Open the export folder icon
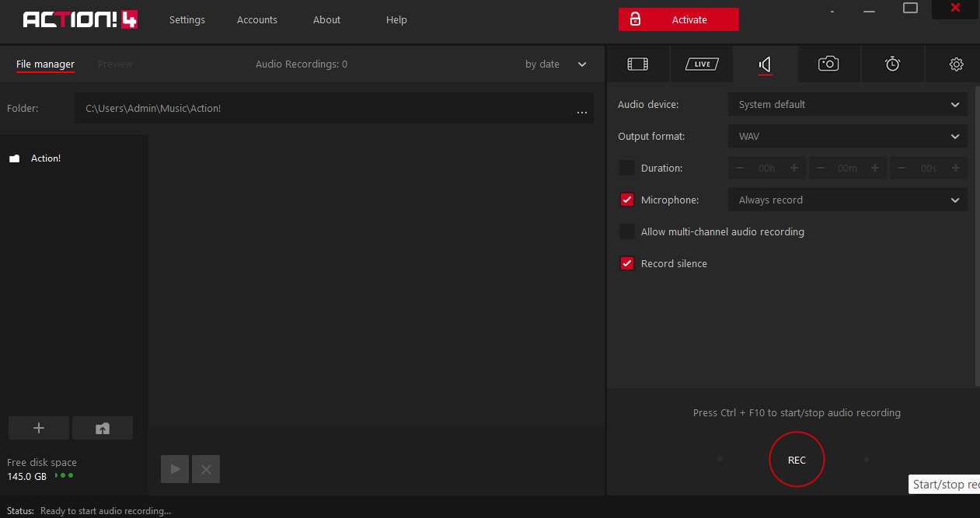The image size is (980, 518). (102, 427)
